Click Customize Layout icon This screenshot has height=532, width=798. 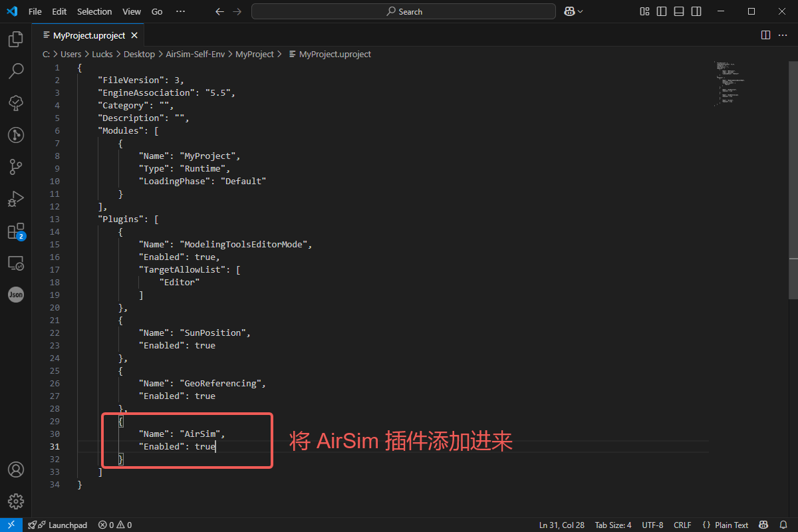click(x=644, y=11)
